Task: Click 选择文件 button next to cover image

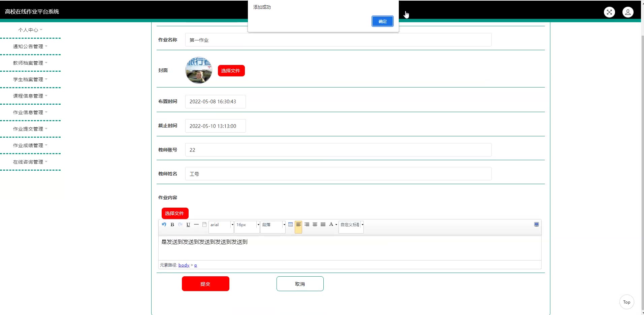Action: tap(231, 71)
